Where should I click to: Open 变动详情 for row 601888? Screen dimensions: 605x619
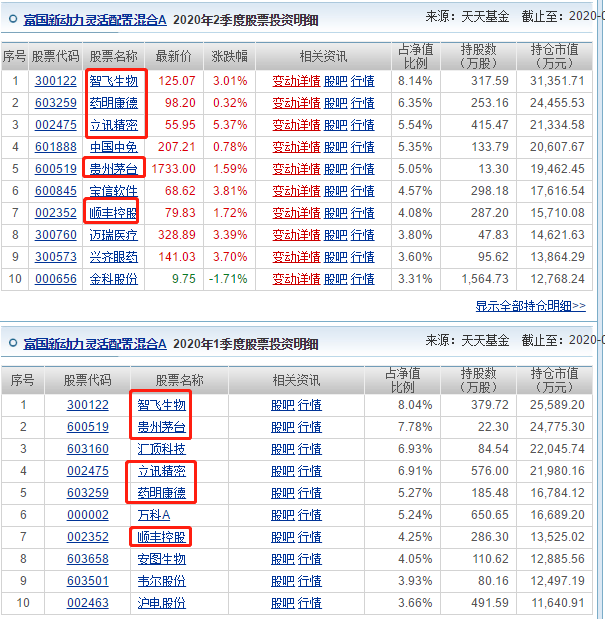click(296, 147)
